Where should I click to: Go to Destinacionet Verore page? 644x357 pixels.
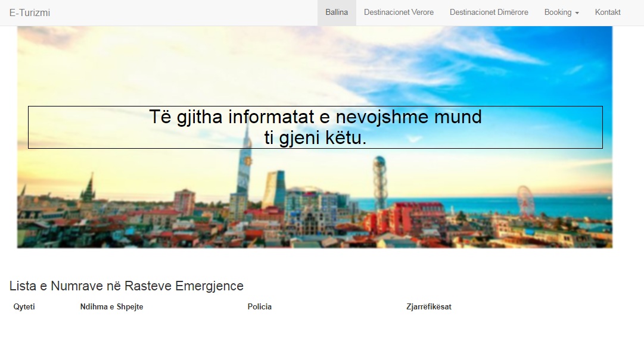pos(399,12)
